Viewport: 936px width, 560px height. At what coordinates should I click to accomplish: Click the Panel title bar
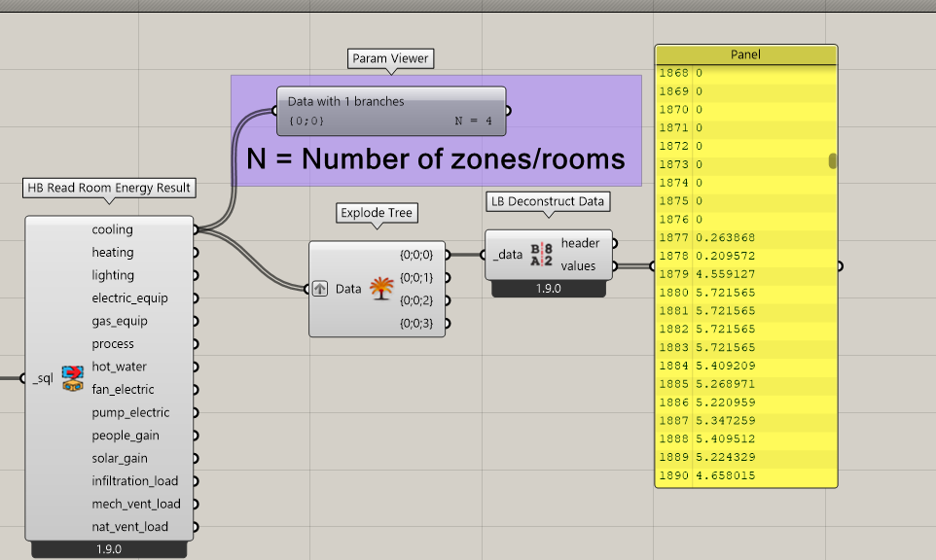pyautogui.click(x=746, y=54)
